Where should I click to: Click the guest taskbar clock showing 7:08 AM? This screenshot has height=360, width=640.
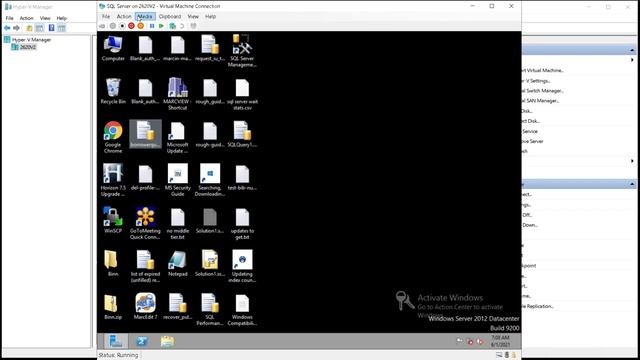click(x=500, y=341)
